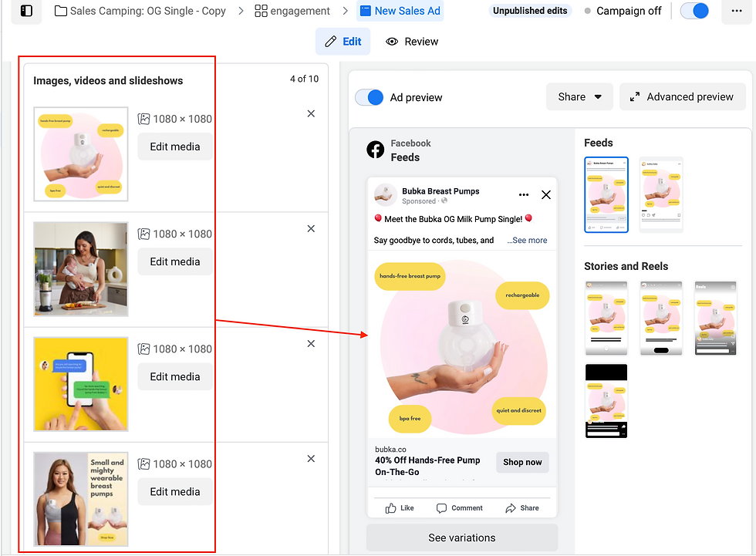Viewport: 756px width, 556px height.
Task: Open the top three-dot more options menu
Action: (x=736, y=11)
